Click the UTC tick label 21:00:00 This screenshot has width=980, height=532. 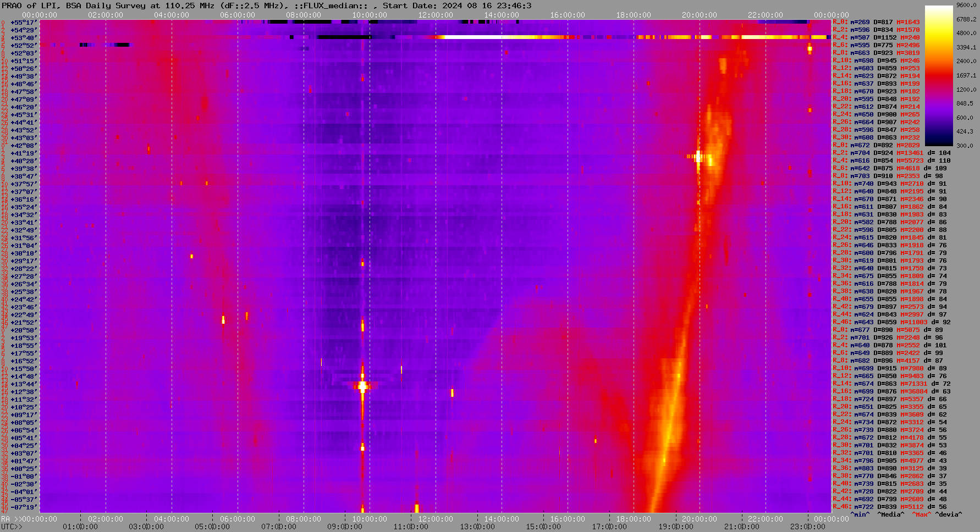click(742, 527)
